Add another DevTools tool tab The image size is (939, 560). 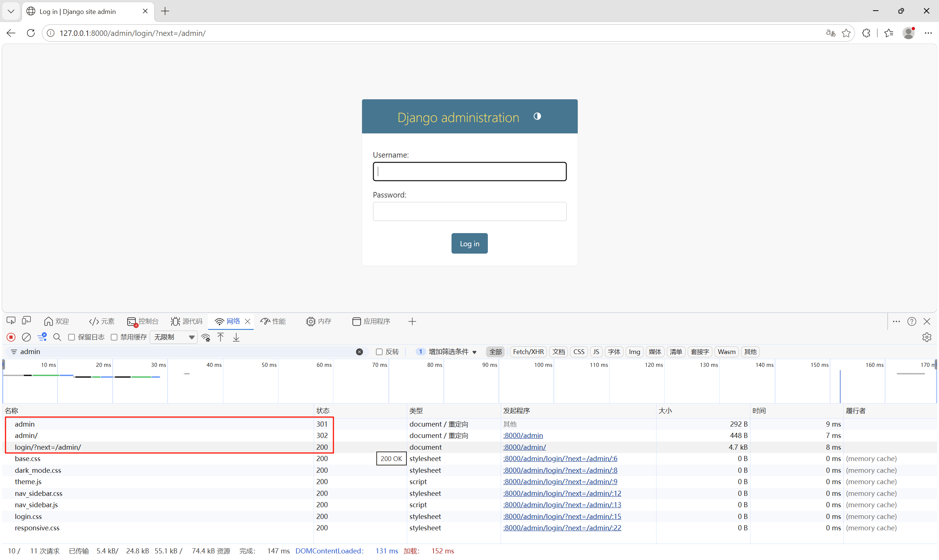pyautogui.click(x=412, y=321)
